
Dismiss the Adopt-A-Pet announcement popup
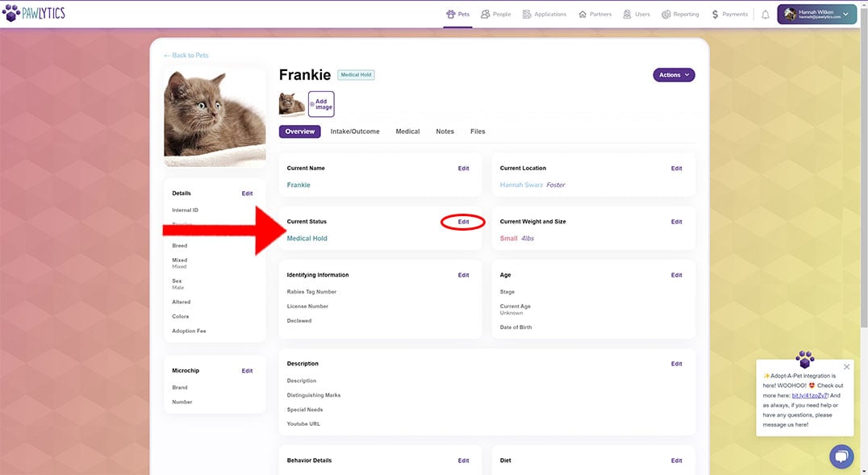846,366
